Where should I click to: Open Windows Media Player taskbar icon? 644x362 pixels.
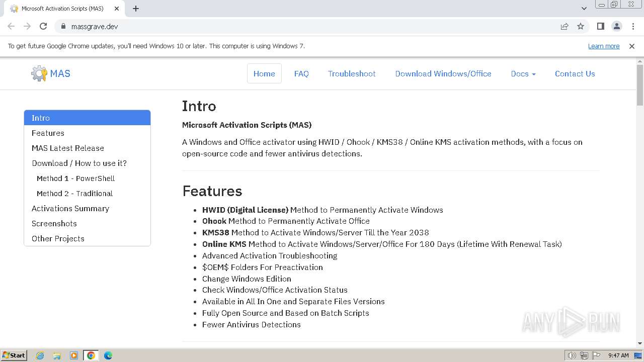74,355
